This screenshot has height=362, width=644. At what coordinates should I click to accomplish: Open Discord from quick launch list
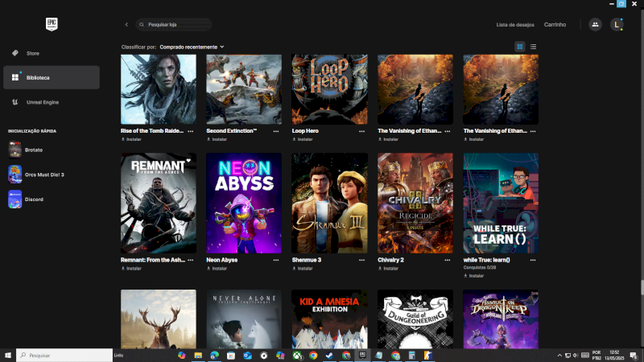click(34, 200)
